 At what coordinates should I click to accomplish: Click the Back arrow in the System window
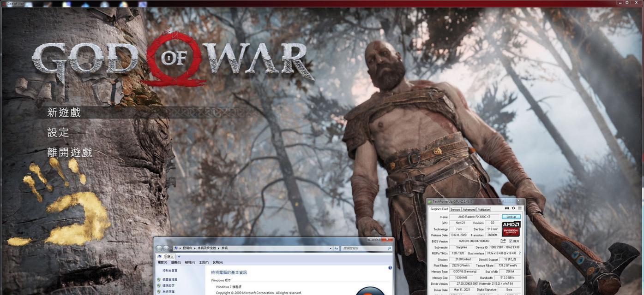pyautogui.click(x=159, y=248)
